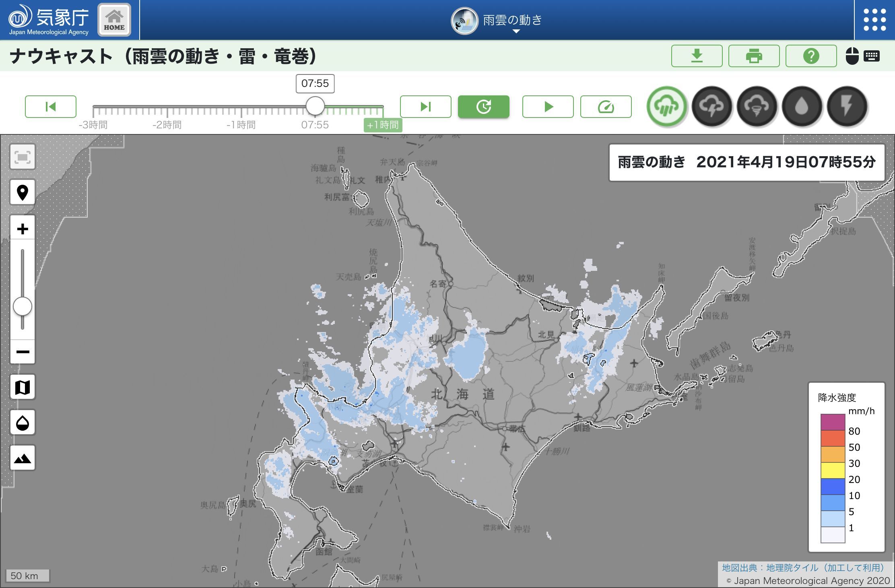Show mouse operation guide icon
Screen dimensions: 895x588
(x=852, y=56)
